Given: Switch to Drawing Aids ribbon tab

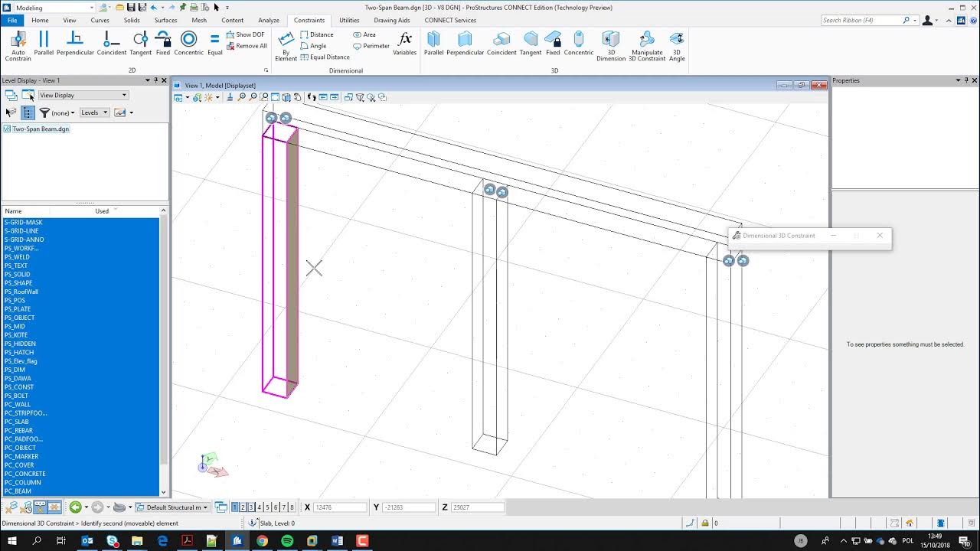Looking at the screenshot, I should pos(392,21).
